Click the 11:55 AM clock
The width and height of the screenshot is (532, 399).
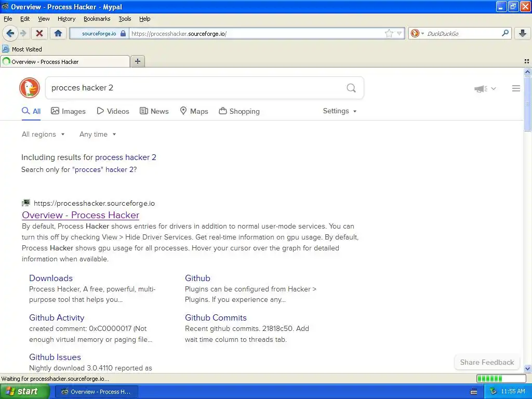click(513, 392)
